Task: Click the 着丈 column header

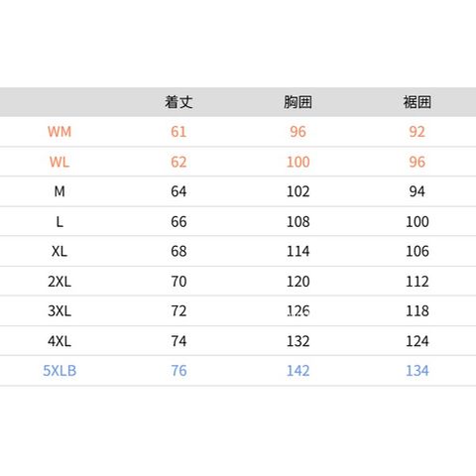Action: click(x=178, y=102)
